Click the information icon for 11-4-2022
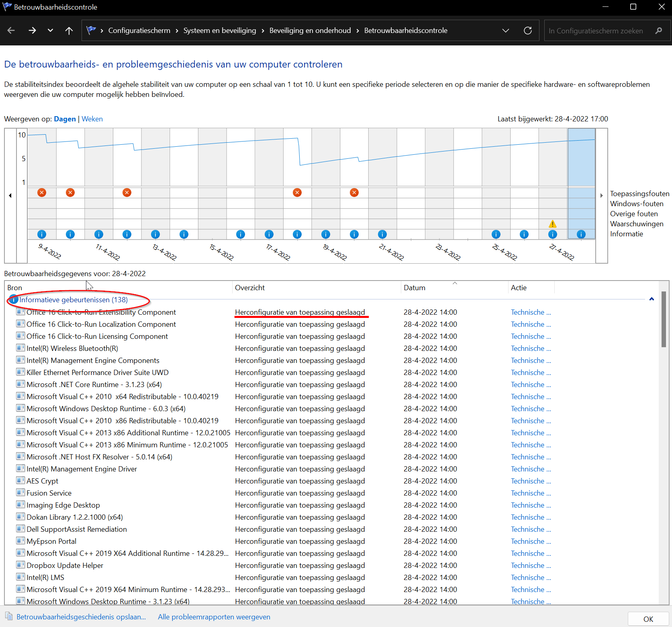672x627 pixels. click(x=99, y=234)
